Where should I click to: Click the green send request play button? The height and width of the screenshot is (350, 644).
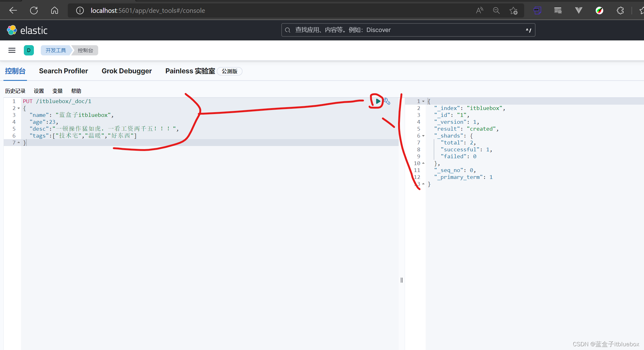tap(378, 101)
